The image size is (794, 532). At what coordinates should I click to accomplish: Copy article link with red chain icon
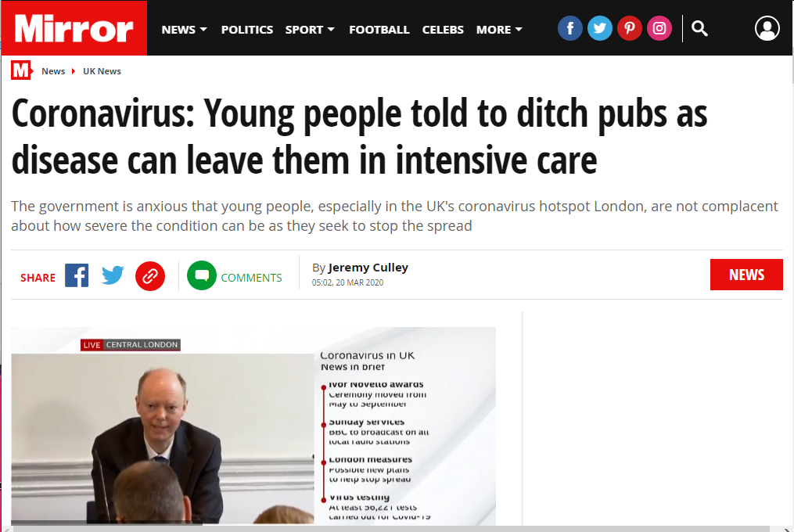point(150,276)
